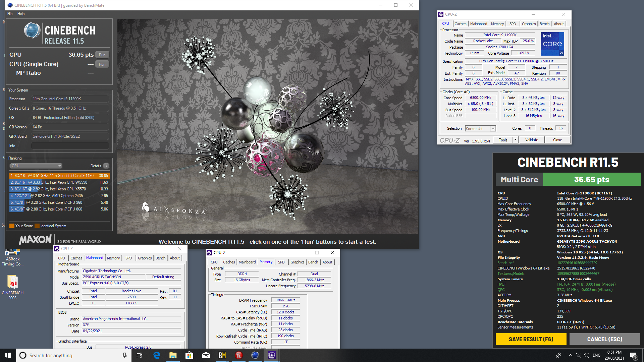Switch to BenchMate (BM) taskbar icon
644x362 pixels.
222,355
